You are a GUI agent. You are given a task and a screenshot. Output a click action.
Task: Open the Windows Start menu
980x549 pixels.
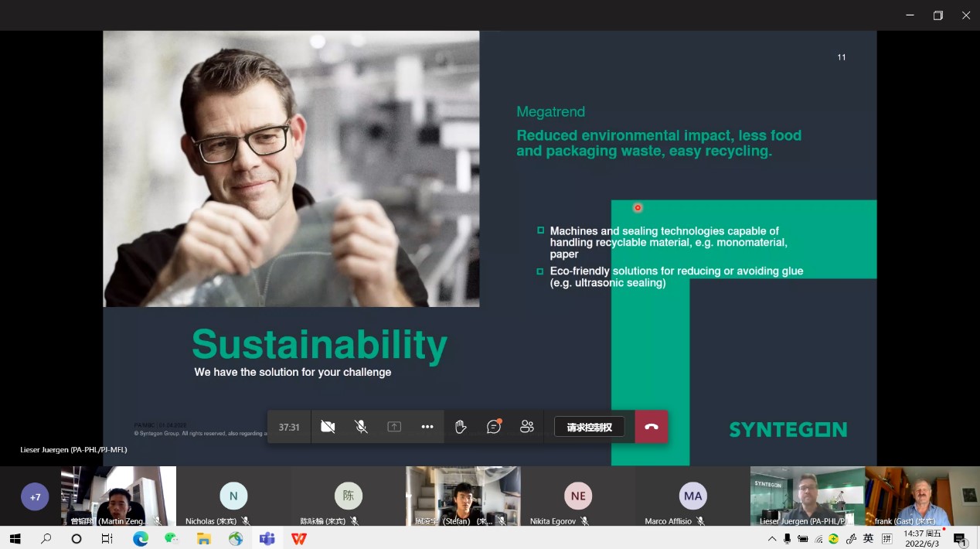15,539
